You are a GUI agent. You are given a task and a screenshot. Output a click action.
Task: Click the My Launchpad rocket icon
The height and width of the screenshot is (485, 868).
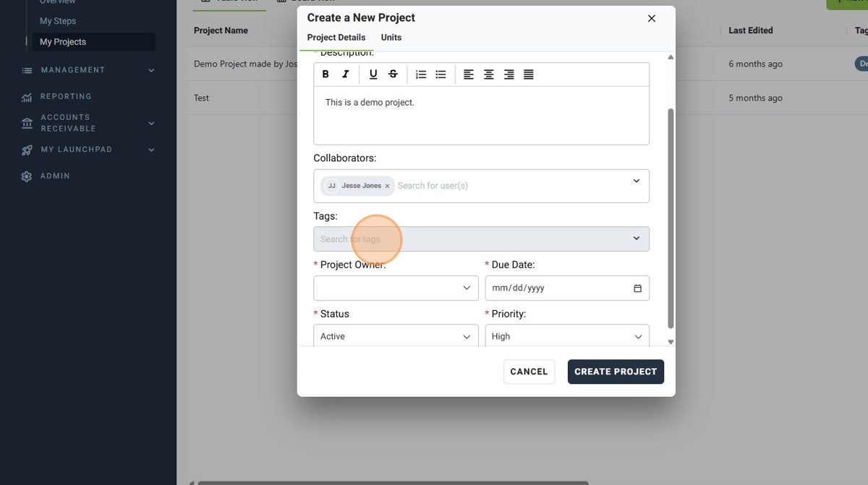point(27,150)
